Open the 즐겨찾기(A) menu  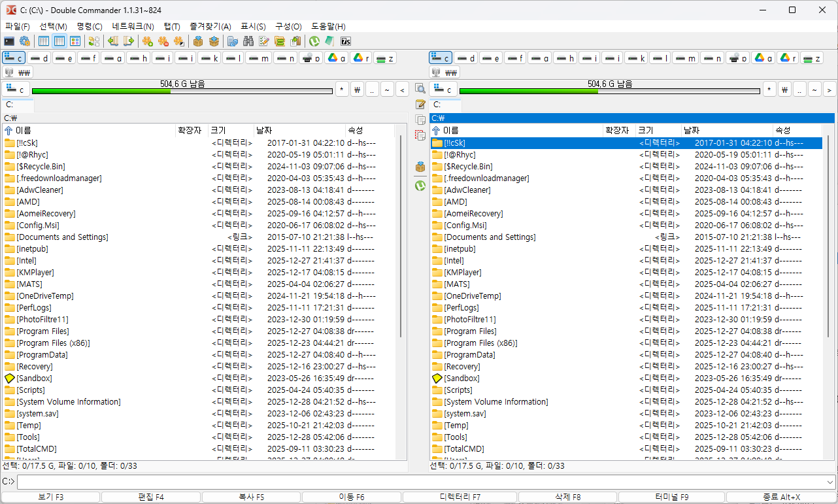[210, 26]
